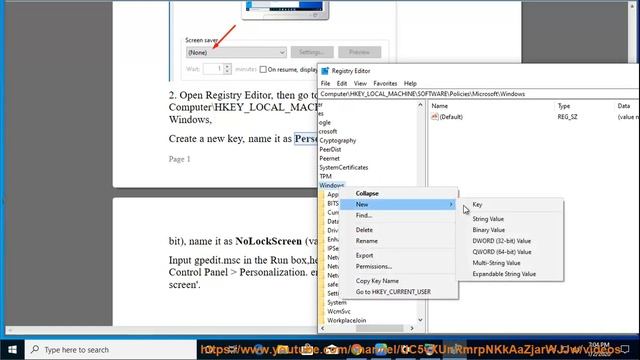
Task: Click the tree pane scroll down arrow
Action: (x=420, y=320)
